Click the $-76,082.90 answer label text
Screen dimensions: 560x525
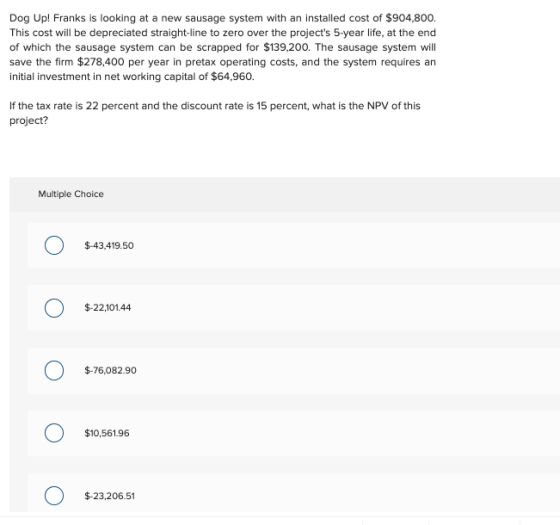pos(110,370)
